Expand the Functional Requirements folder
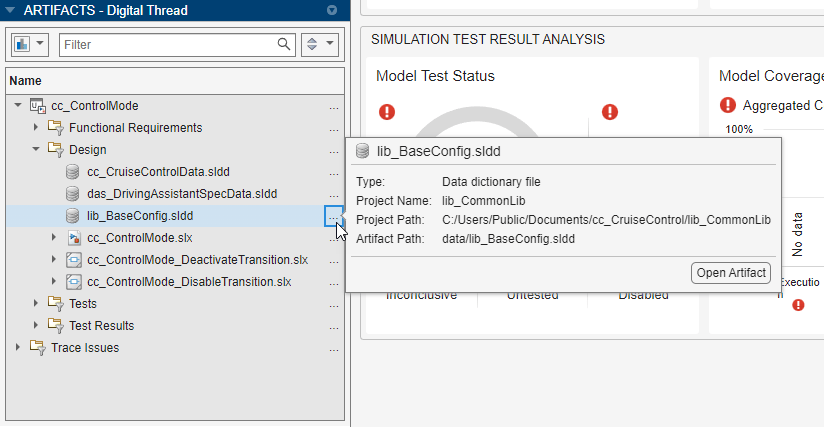This screenshot has width=824, height=427. point(35,128)
